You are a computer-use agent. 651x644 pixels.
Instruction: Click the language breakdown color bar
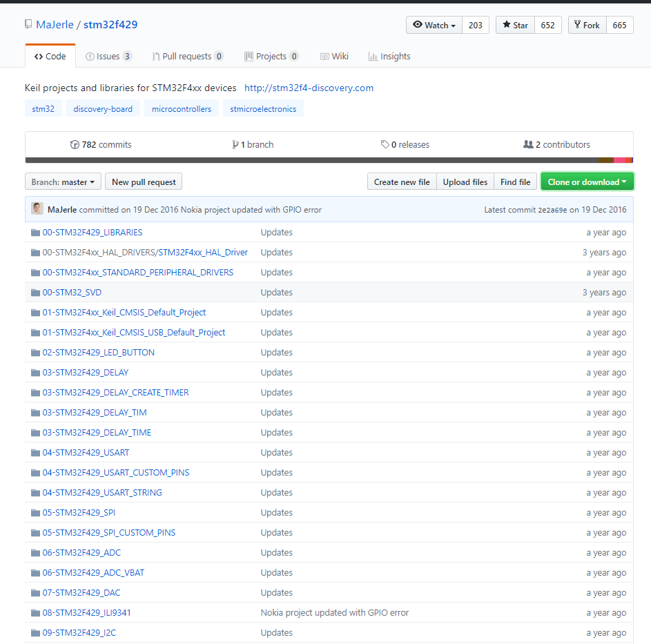click(329, 160)
